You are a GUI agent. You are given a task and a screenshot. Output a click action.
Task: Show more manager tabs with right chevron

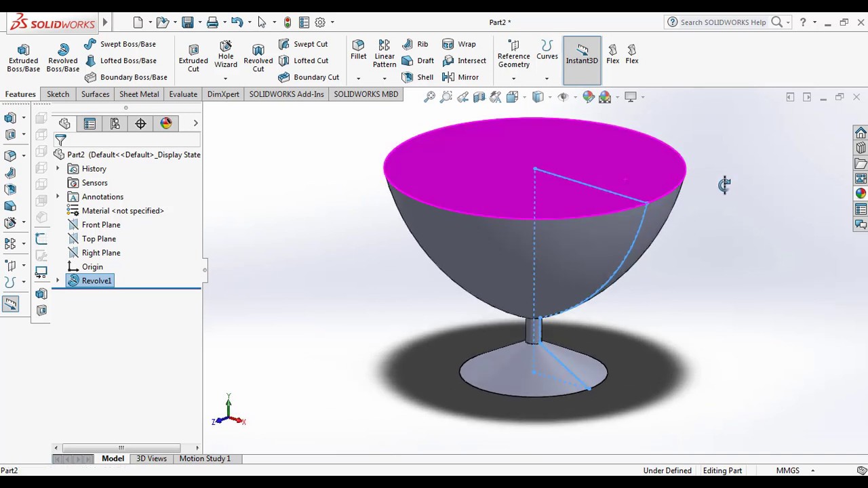195,123
